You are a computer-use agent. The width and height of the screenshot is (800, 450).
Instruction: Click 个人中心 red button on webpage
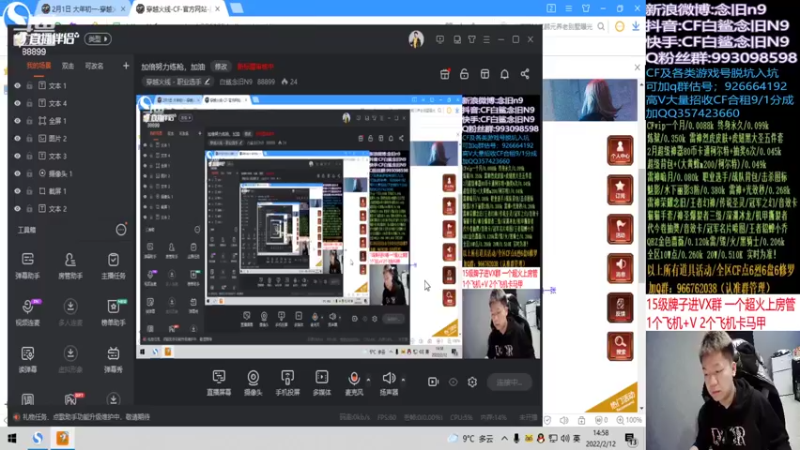[x=620, y=151]
